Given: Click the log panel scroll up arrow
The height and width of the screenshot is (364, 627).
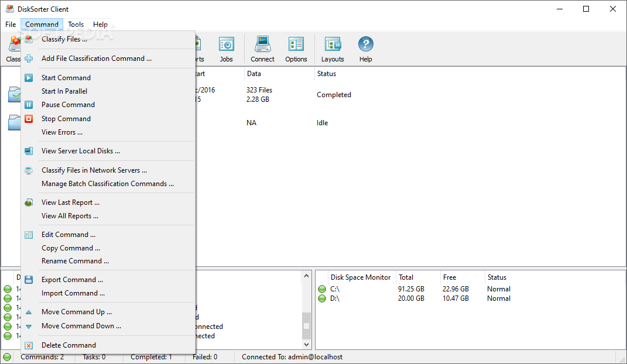Looking at the screenshot, I should (x=306, y=276).
